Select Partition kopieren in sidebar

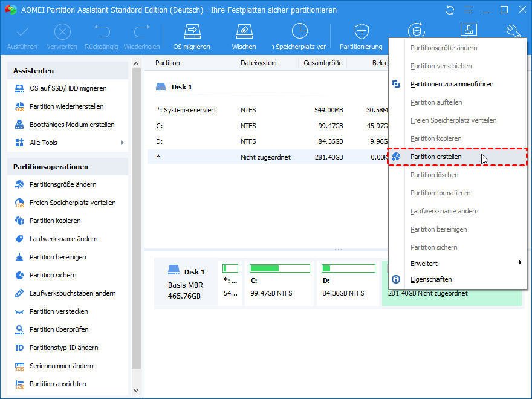(x=55, y=221)
